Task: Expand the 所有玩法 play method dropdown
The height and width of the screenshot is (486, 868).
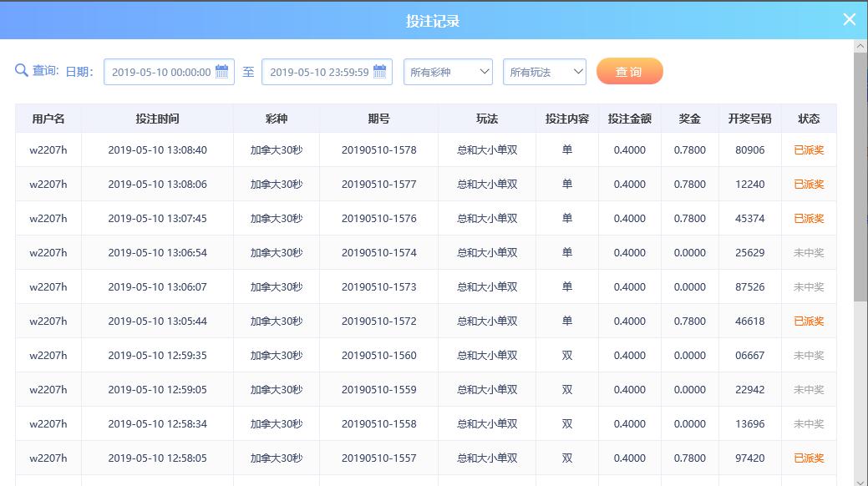Action: tap(544, 72)
